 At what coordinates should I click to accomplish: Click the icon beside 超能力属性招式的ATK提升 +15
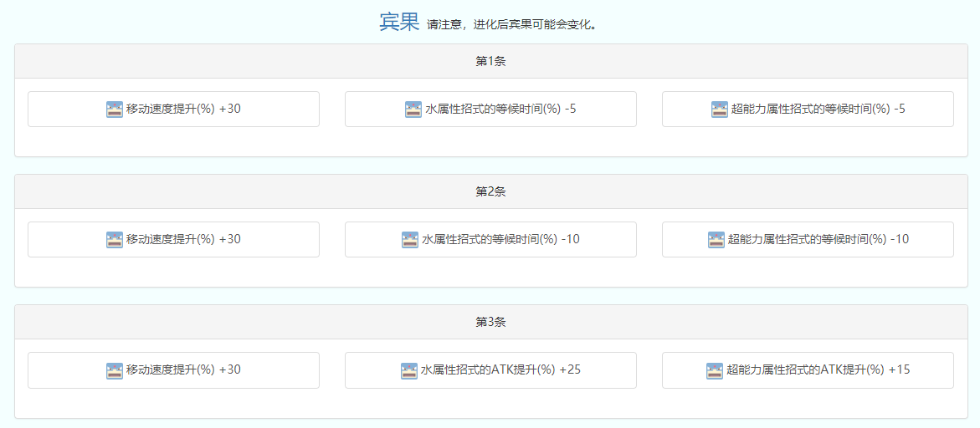[x=715, y=370]
